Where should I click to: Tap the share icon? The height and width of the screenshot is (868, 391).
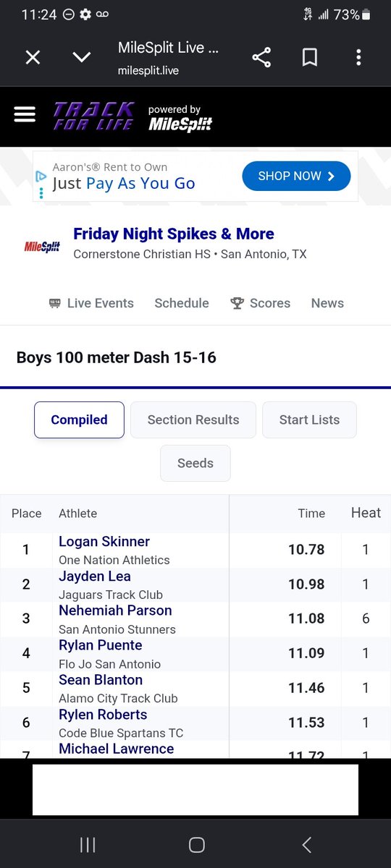click(261, 58)
